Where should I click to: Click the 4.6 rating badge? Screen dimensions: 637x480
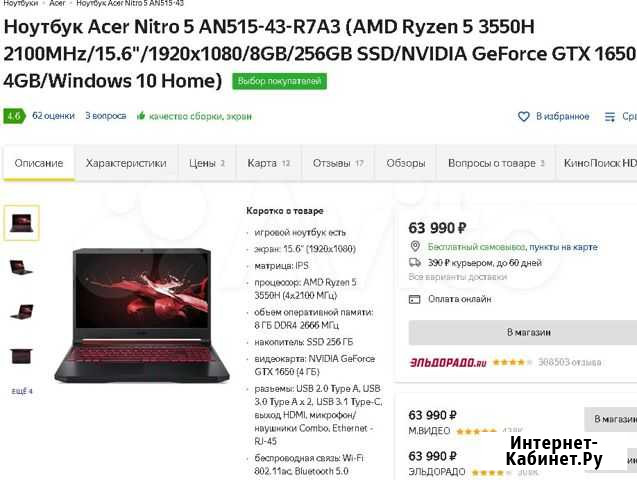pos(14,116)
